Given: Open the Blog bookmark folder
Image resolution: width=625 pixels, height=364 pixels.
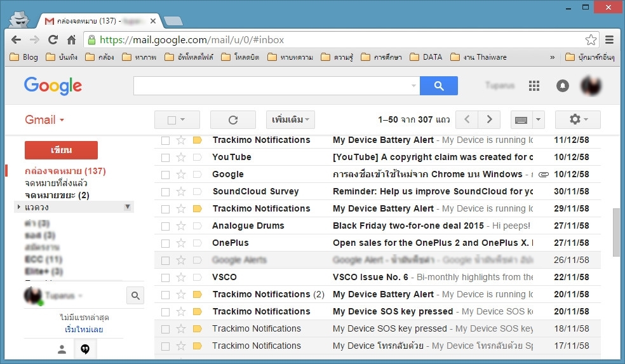Looking at the screenshot, I should click(x=24, y=57).
